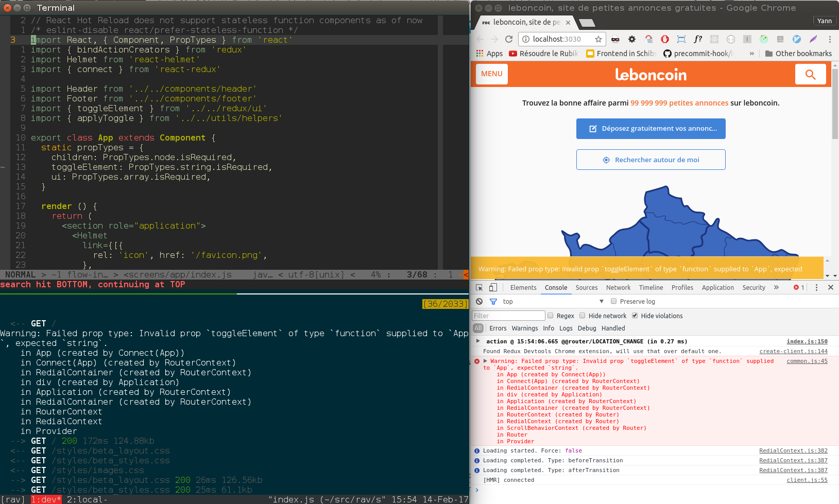Click the screen capture extension icon
The height and width of the screenshot is (504, 839).
coord(681,39)
